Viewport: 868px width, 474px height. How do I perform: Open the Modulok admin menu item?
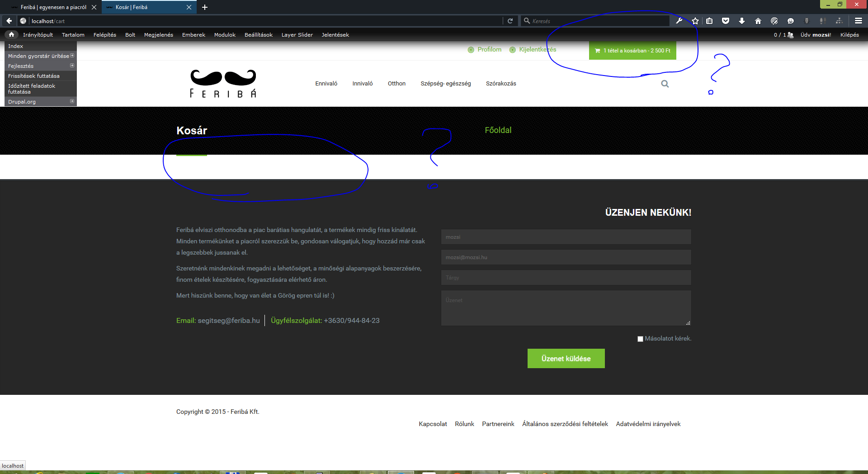coord(225,35)
